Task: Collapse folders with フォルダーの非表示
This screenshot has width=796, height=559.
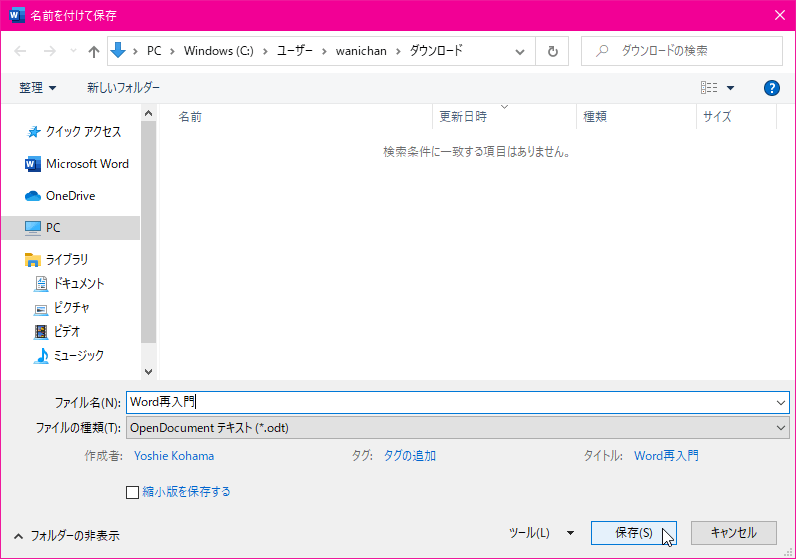Action: coord(66,536)
